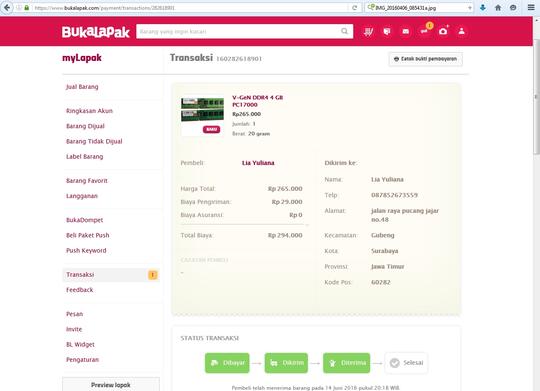Image resolution: width=540 pixels, height=391 pixels.
Task: Open the browser downloads arrow icon
Action: pos(483,8)
